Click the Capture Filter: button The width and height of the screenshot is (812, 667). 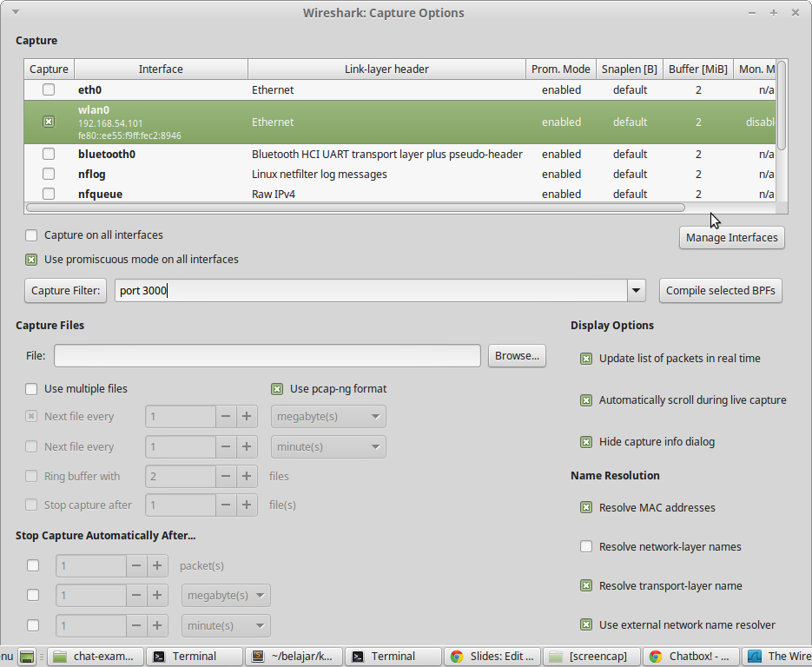(x=65, y=291)
